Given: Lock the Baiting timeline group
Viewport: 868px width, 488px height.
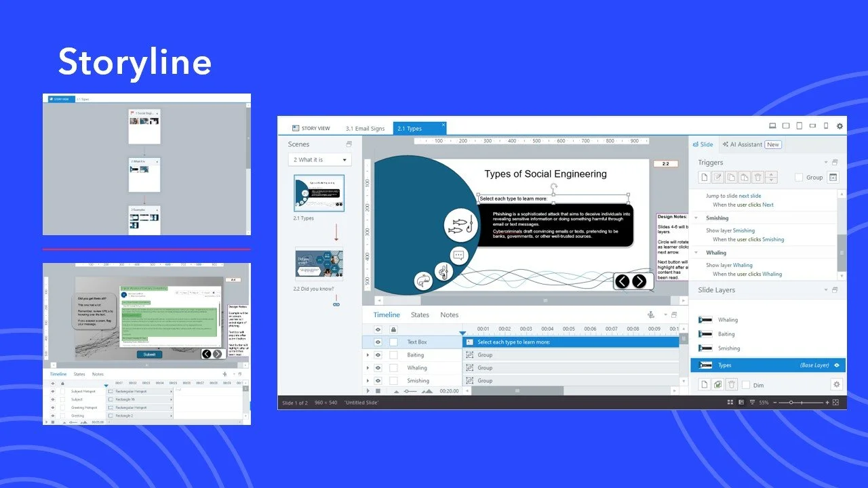Looking at the screenshot, I should (x=393, y=355).
